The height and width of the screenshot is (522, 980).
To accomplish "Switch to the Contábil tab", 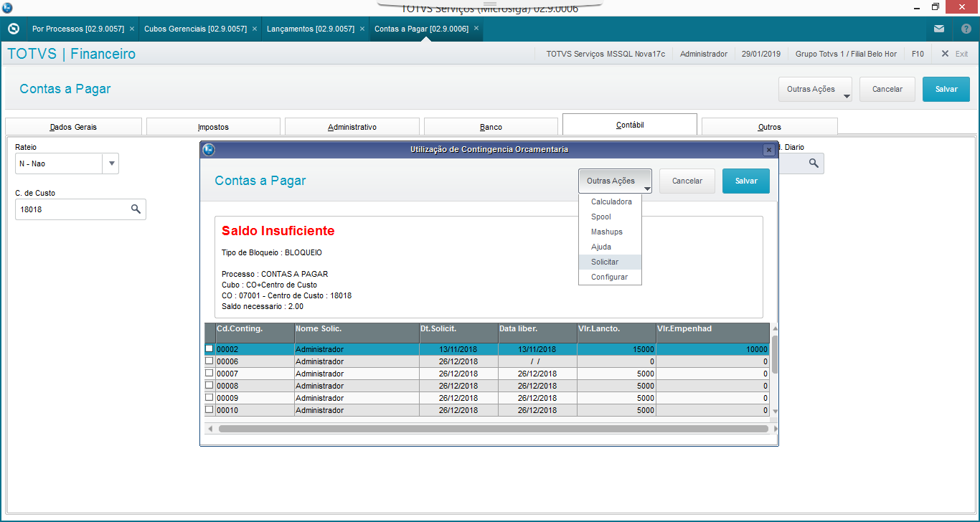I will coord(630,125).
